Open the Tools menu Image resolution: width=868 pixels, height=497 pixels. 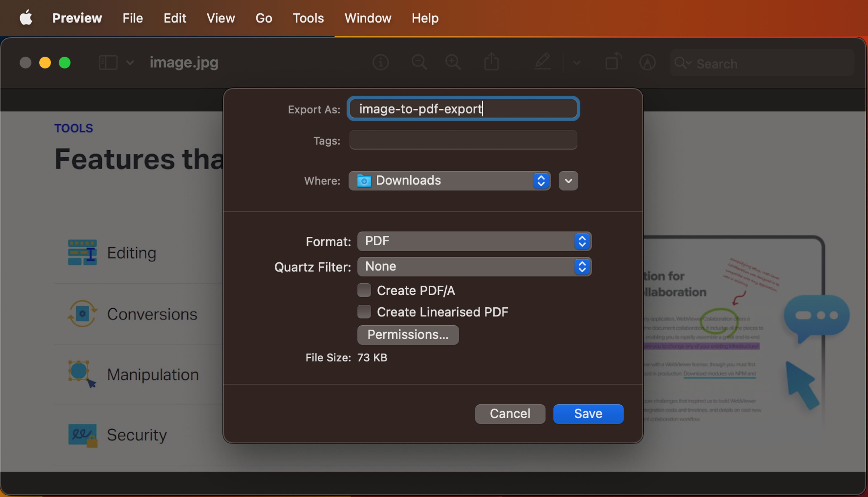point(308,17)
